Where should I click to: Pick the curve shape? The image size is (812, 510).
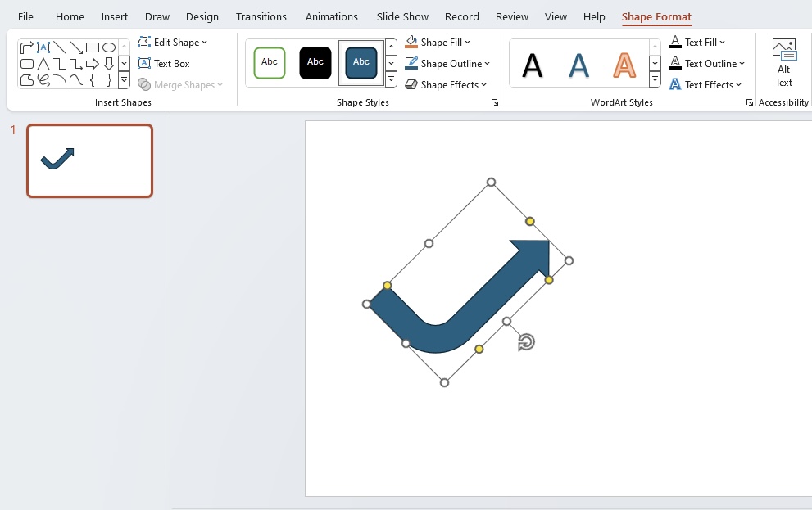tap(76, 79)
